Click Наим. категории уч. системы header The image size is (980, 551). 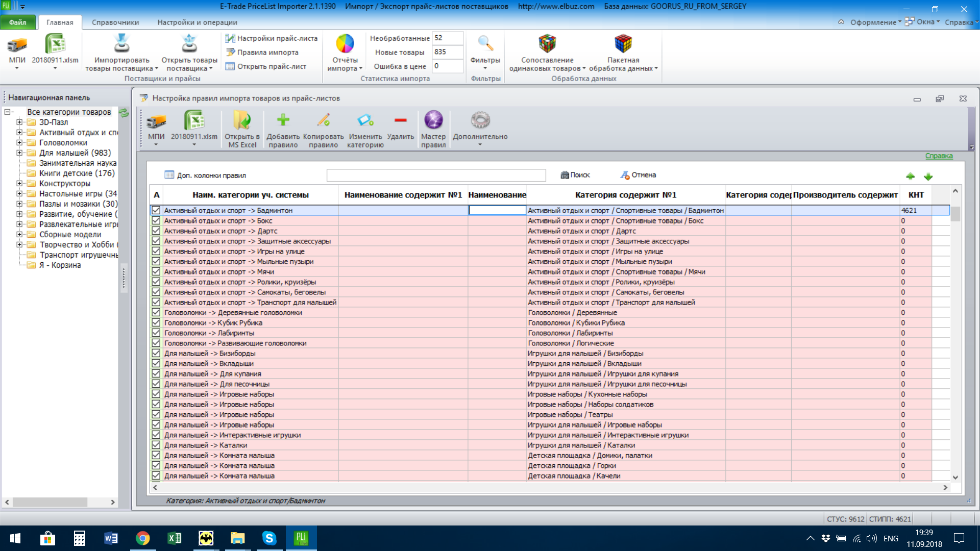(250, 195)
